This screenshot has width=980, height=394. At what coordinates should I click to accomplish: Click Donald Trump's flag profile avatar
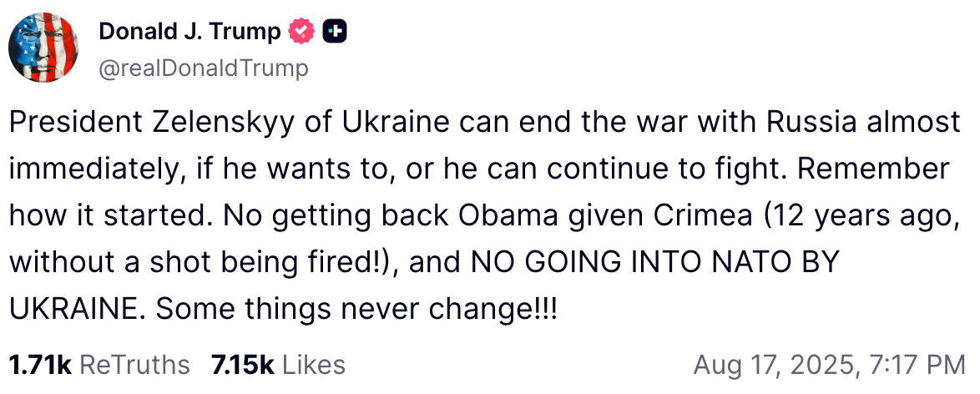tap(43, 48)
